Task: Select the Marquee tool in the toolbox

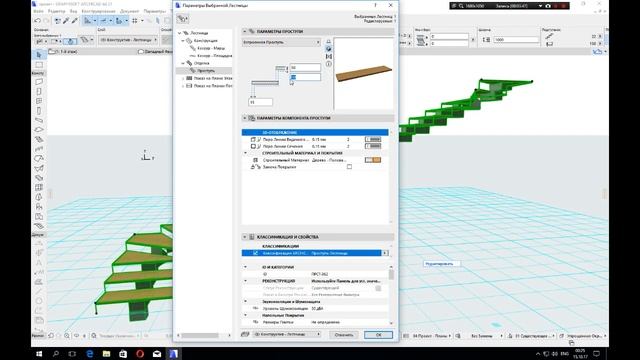Action: click(39, 64)
